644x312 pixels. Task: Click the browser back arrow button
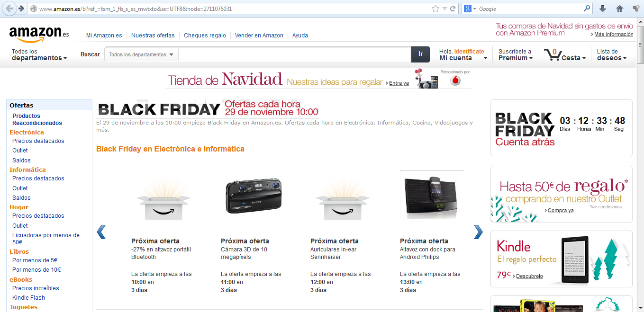coord(9,9)
